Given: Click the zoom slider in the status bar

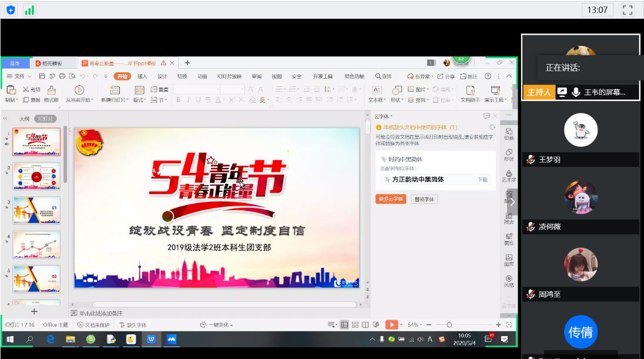Looking at the screenshot, I should tap(450, 325).
